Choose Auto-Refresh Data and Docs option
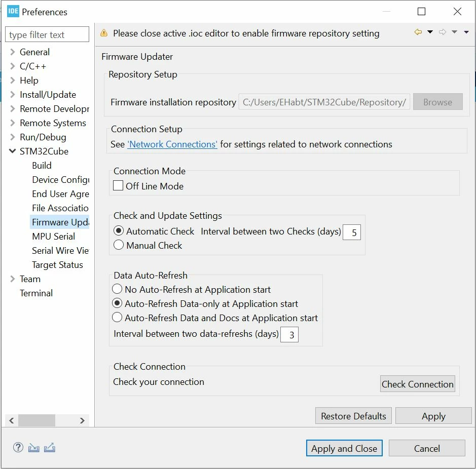 point(117,317)
